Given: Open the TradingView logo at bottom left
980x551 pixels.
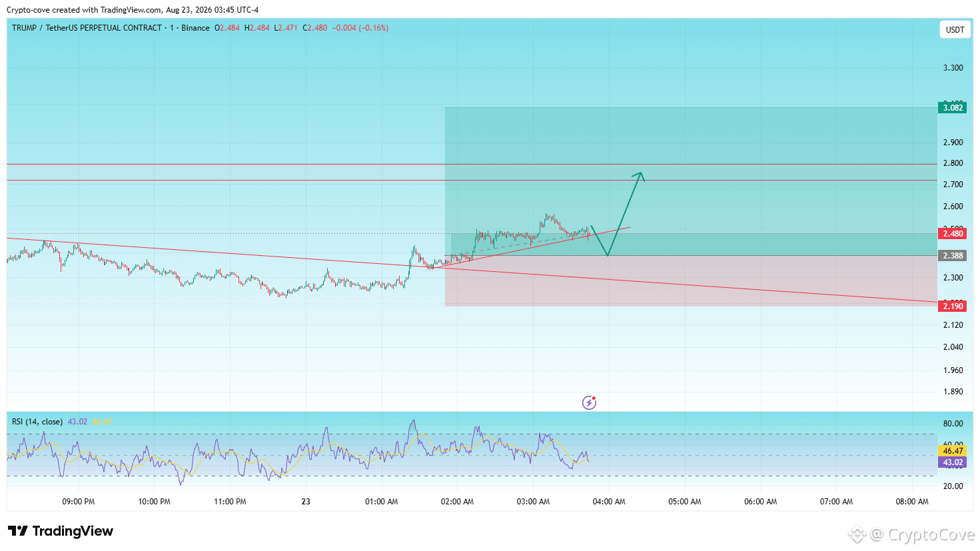Looking at the screenshot, I should [x=61, y=531].
